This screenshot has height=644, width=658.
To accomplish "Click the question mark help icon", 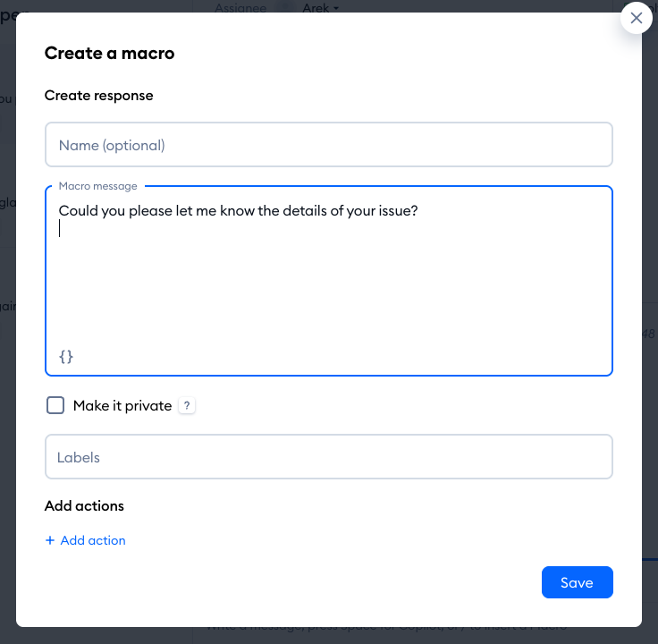I will point(187,406).
